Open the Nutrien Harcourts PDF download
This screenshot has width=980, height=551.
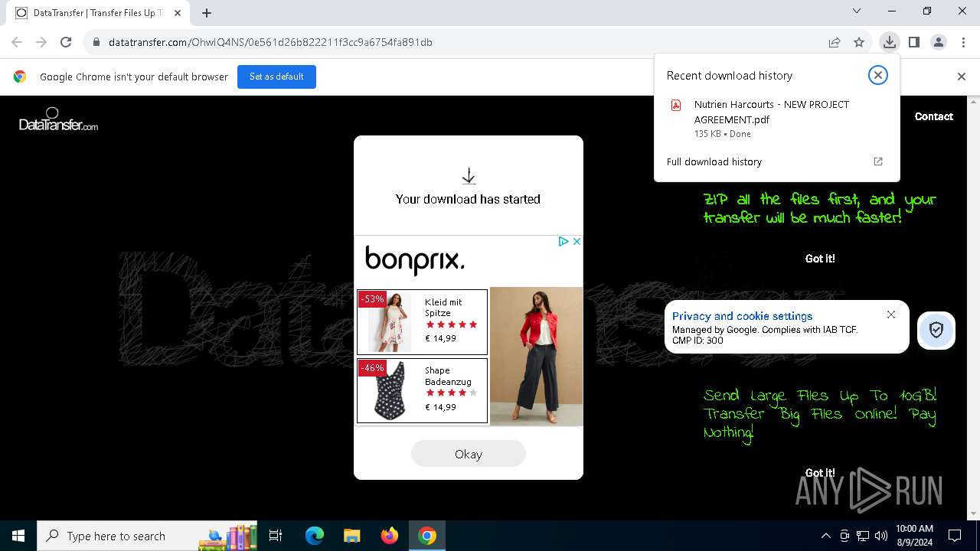click(x=771, y=112)
